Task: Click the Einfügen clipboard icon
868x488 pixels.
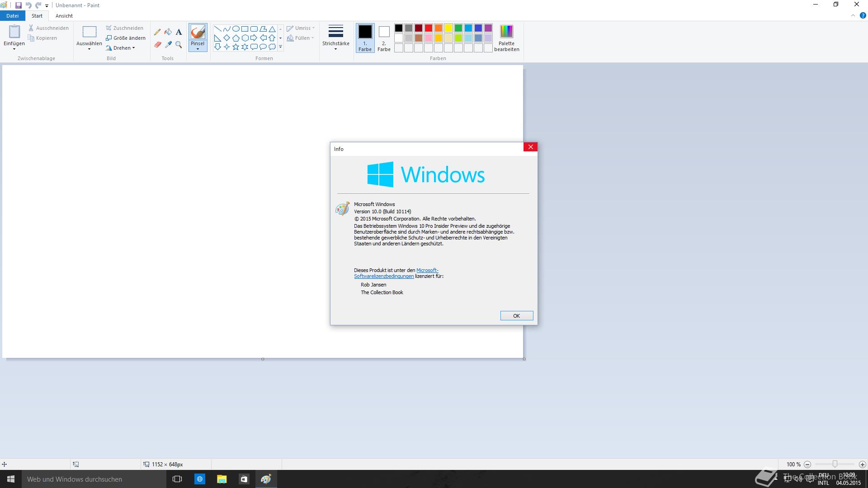Action: (x=14, y=32)
